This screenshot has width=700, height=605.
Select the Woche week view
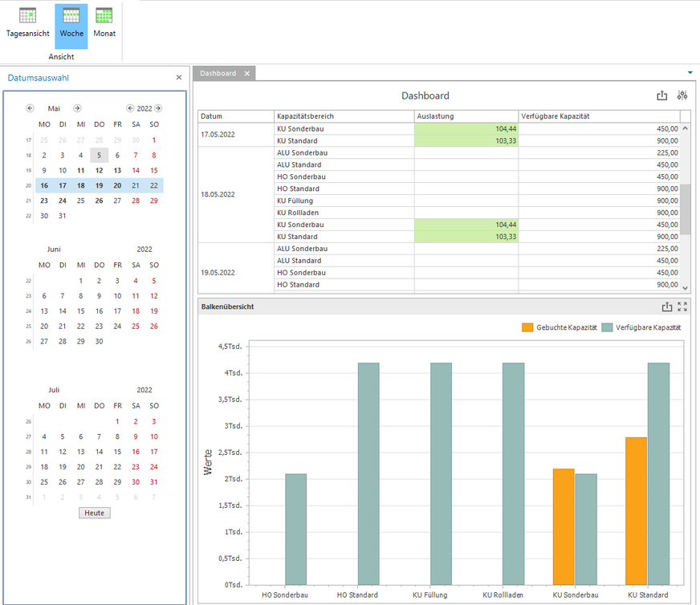tap(71, 22)
